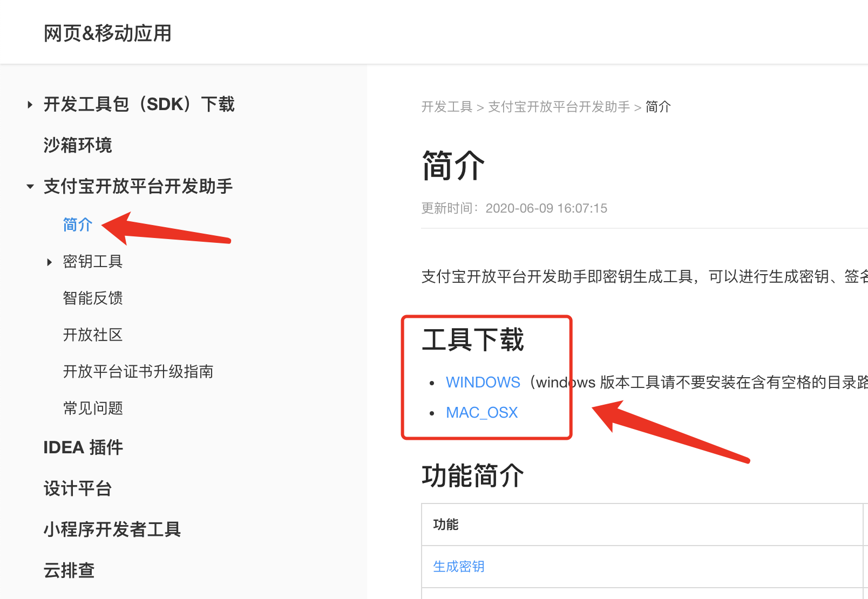
Task: Click the windows 版本工具 installation note text
Action: (x=696, y=382)
